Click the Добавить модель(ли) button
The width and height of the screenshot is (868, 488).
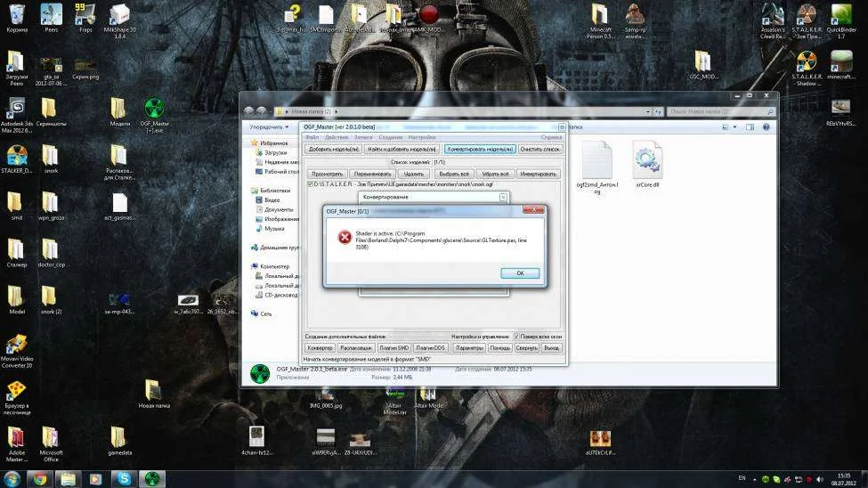(333, 149)
